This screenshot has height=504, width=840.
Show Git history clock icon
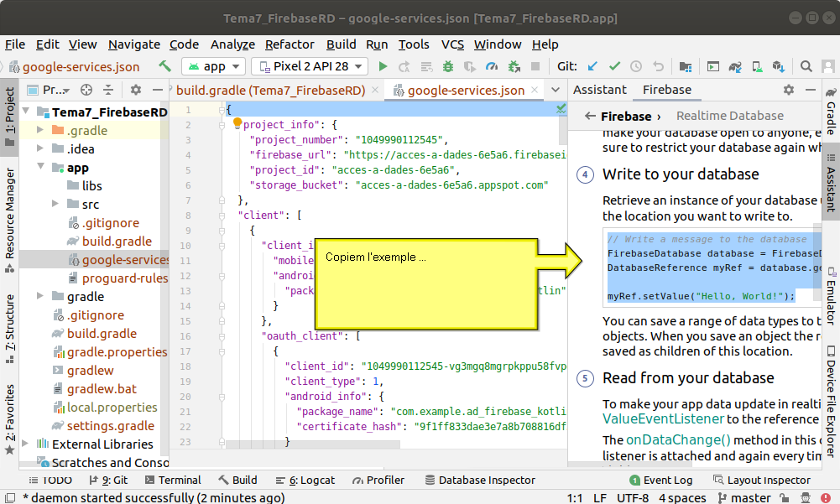point(636,66)
